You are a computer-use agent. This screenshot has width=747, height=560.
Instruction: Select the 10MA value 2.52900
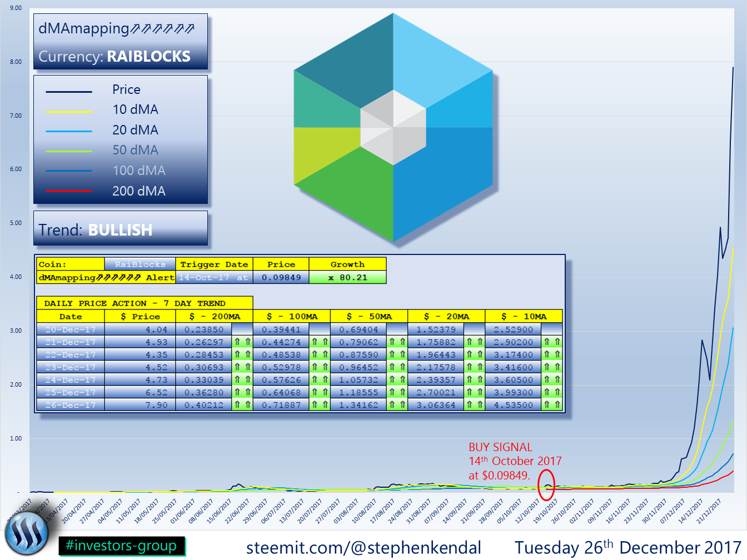tap(513, 329)
